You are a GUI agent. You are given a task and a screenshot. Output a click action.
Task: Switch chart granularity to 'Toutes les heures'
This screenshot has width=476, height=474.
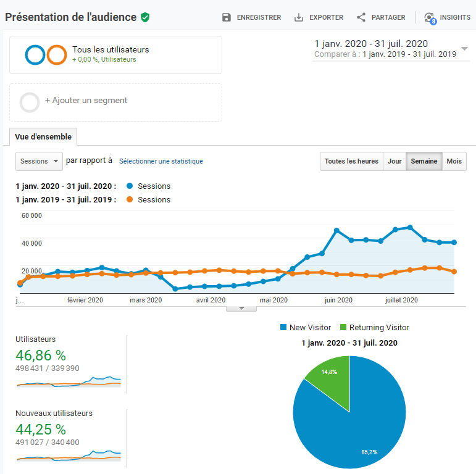coord(351,161)
